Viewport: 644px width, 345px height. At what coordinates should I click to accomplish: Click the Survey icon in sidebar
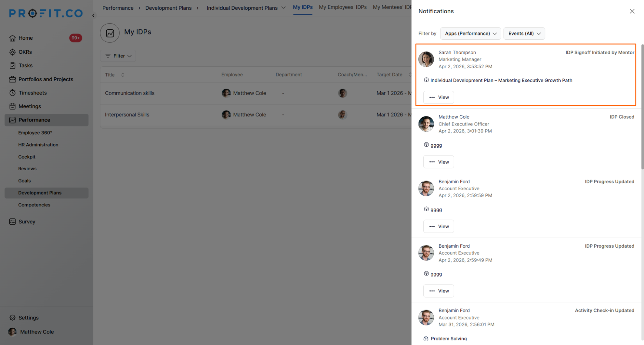tap(12, 222)
